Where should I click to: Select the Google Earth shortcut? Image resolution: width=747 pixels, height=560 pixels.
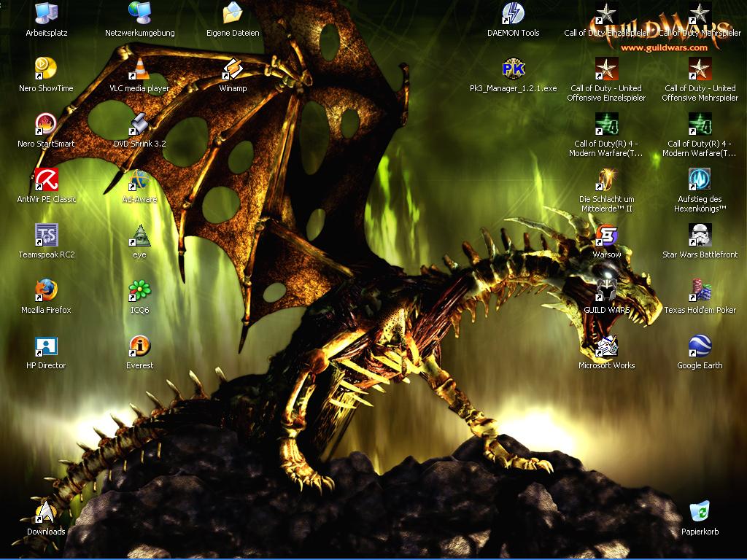pyautogui.click(x=700, y=346)
